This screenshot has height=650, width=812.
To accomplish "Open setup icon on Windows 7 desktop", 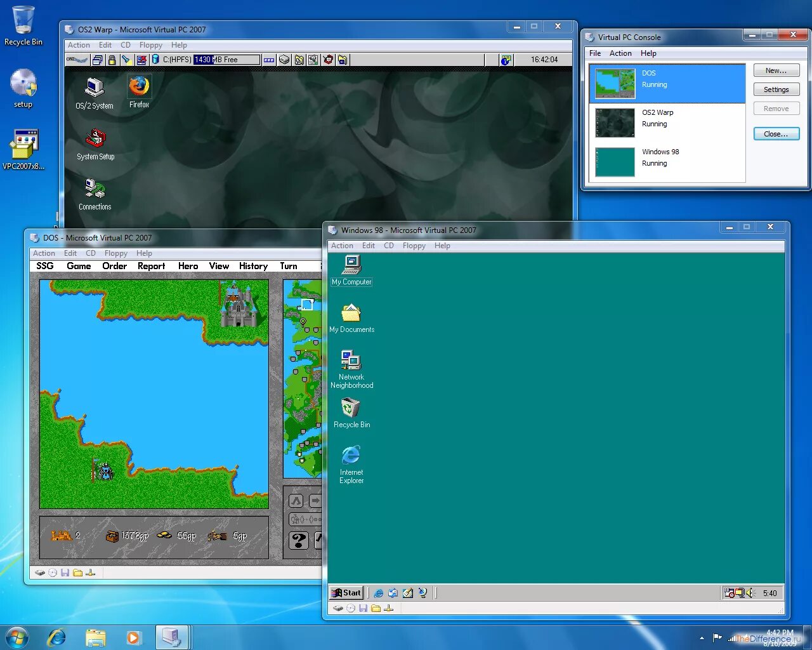I will point(23,89).
